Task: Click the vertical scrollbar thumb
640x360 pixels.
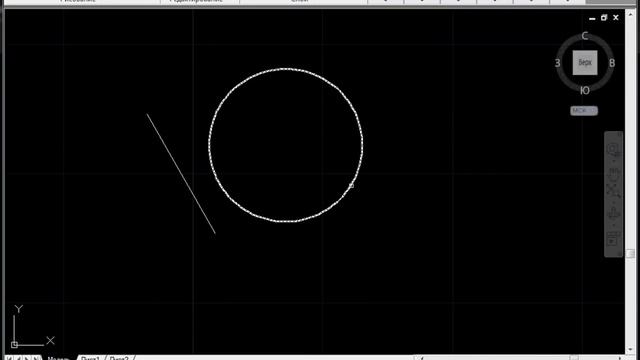Action: 631,253
